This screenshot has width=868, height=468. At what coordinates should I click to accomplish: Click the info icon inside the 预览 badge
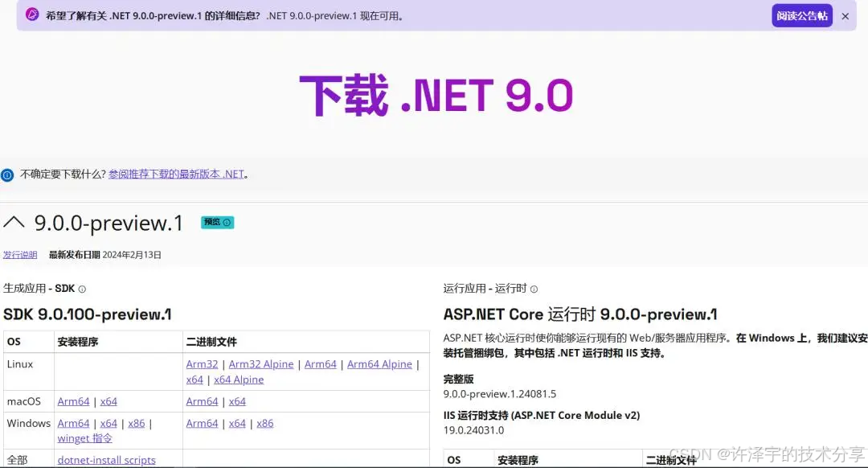pos(227,222)
